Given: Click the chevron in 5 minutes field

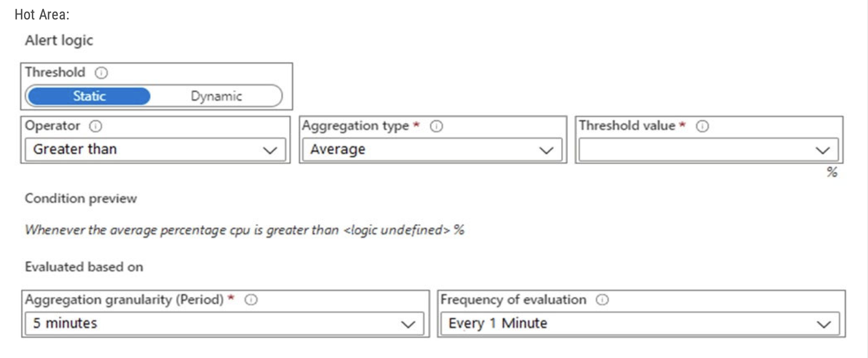Looking at the screenshot, I should point(408,324).
